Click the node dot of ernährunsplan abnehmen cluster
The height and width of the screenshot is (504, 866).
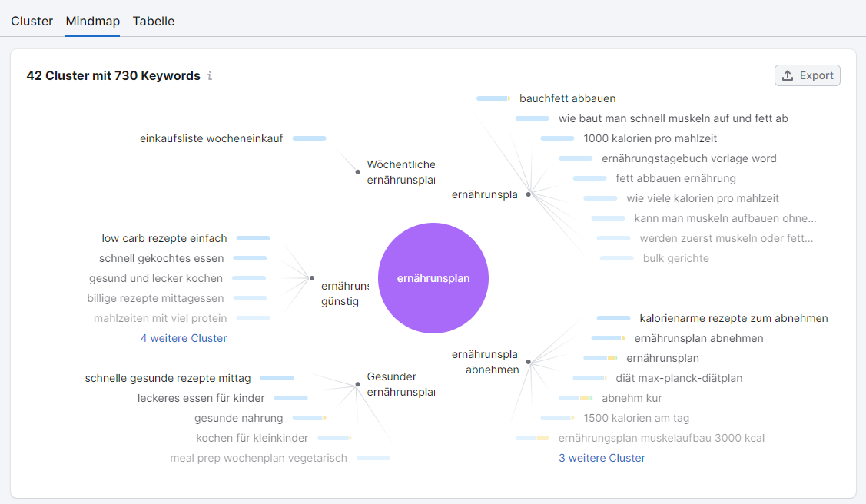[528, 361]
